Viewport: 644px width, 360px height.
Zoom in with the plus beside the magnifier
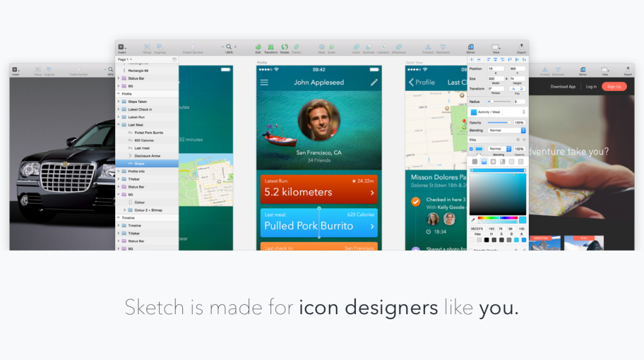click(x=235, y=46)
